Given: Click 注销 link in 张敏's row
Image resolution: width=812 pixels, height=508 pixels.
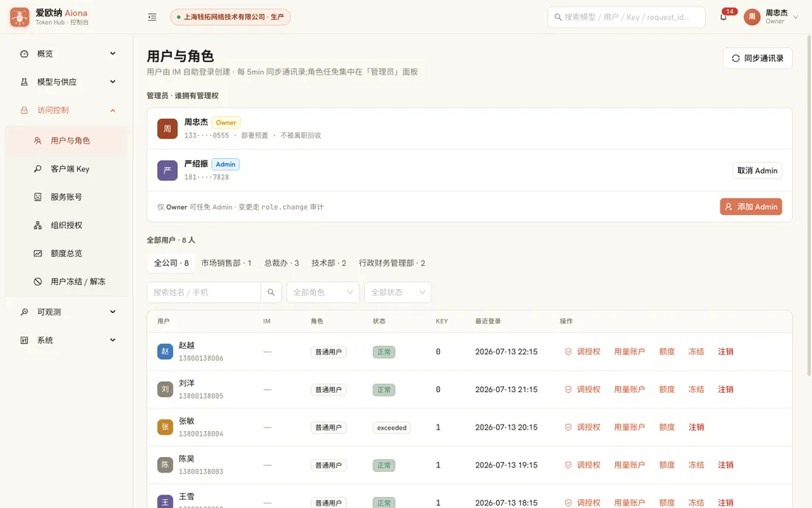Looking at the screenshot, I should [696, 428].
